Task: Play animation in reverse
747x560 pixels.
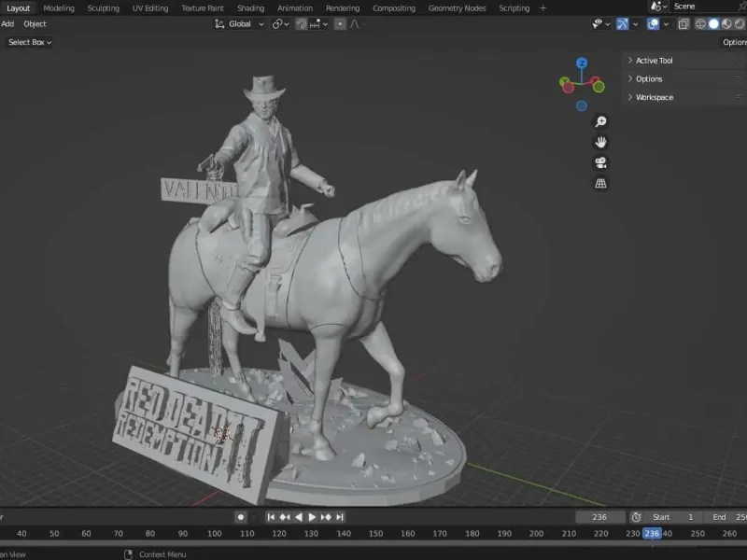Action: point(299,517)
